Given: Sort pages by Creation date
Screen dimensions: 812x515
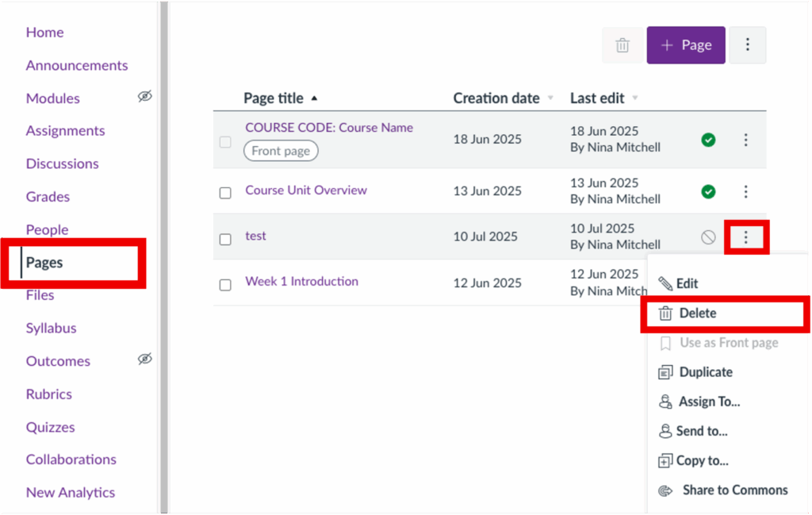Looking at the screenshot, I should tap(496, 98).
